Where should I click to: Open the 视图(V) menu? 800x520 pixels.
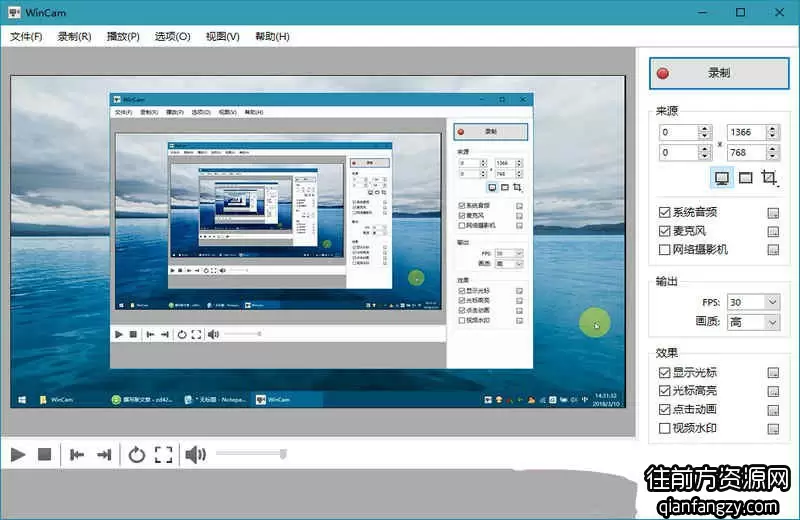coord(222,37)
